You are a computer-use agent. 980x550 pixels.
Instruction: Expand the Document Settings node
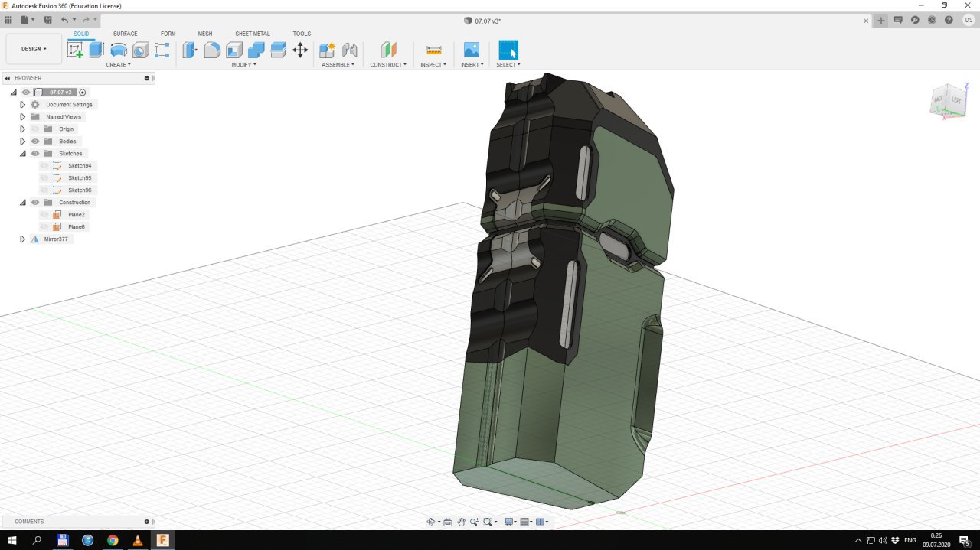[23, 104]
